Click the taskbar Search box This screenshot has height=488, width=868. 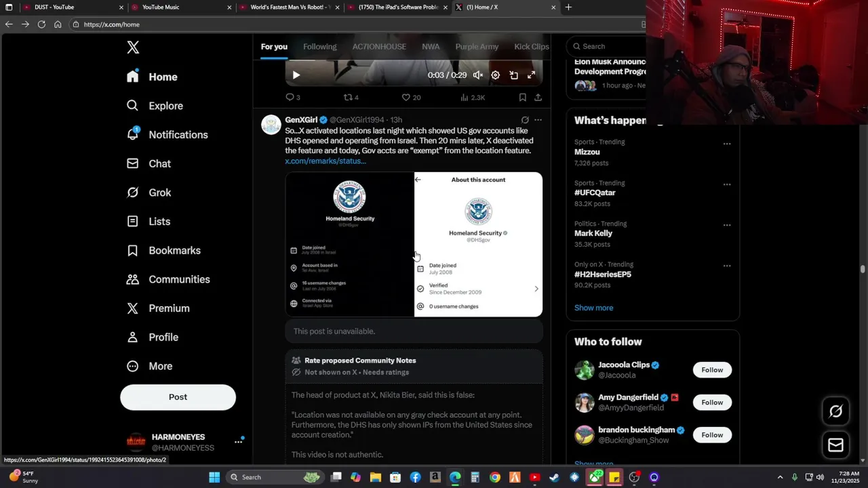coord(275,477)
